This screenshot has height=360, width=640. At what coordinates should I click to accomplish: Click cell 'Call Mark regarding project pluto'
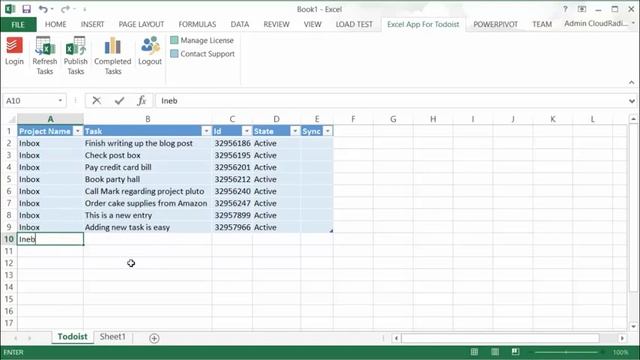(148, 191)
